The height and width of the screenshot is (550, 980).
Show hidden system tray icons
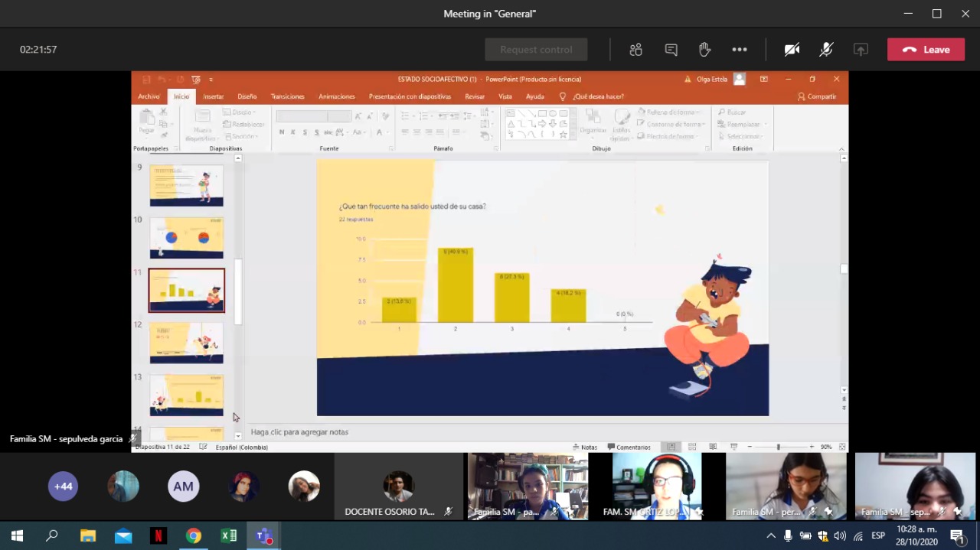tap(771, 536)
